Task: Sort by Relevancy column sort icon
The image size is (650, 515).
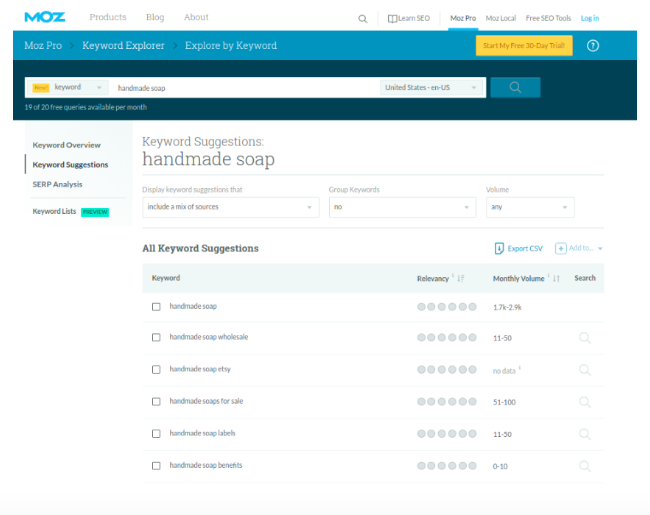Action: tap(461, 278)
